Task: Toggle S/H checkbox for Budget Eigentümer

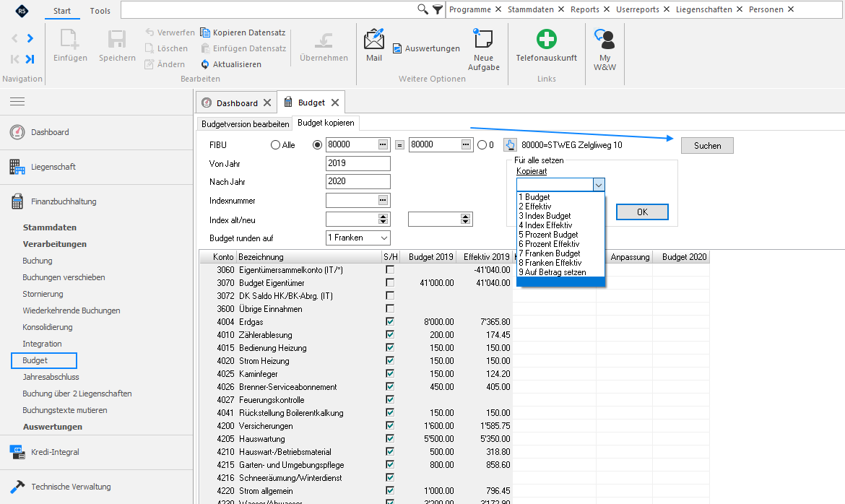Action: tap(390, 282)
